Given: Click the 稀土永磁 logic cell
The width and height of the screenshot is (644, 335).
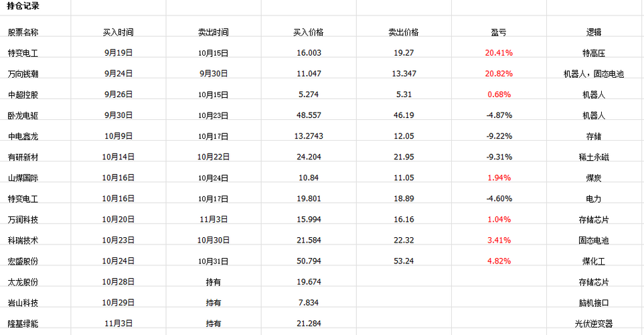Looking at the screenshot, I should (x=594, y=157).
